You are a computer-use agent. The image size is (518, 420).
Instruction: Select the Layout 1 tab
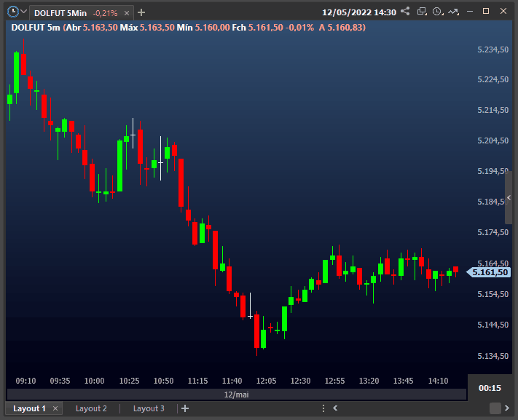coord(29,408)
